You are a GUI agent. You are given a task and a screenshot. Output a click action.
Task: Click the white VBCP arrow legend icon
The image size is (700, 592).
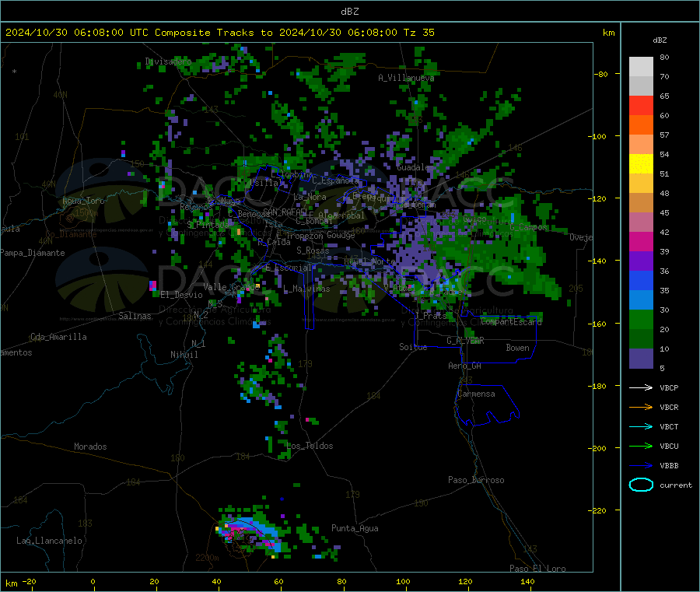tap(641, 387)
